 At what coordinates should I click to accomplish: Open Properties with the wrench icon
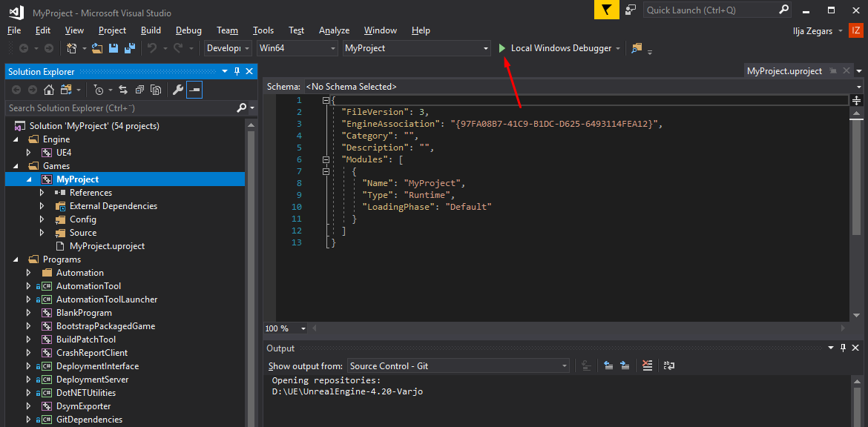pos(178,90)
